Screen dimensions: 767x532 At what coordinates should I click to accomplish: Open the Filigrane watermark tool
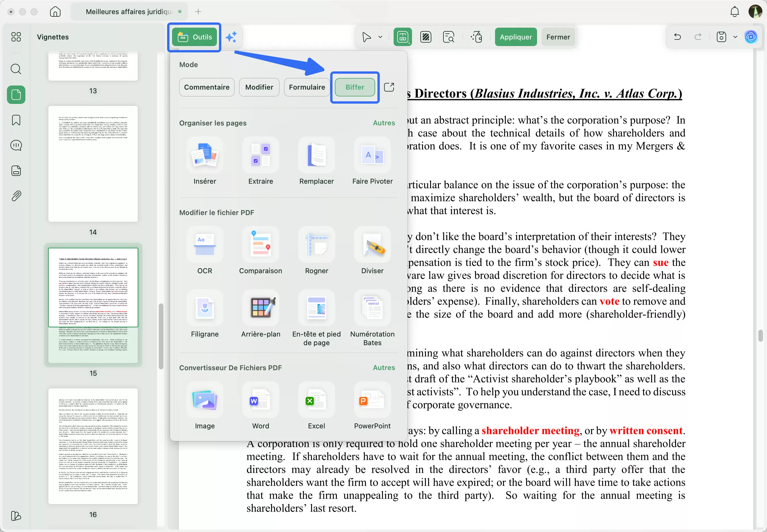205,308
